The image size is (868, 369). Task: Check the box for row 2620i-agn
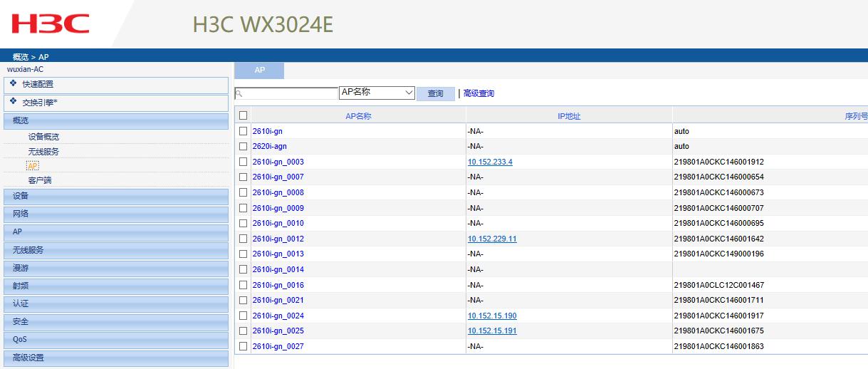click(244, 146)
